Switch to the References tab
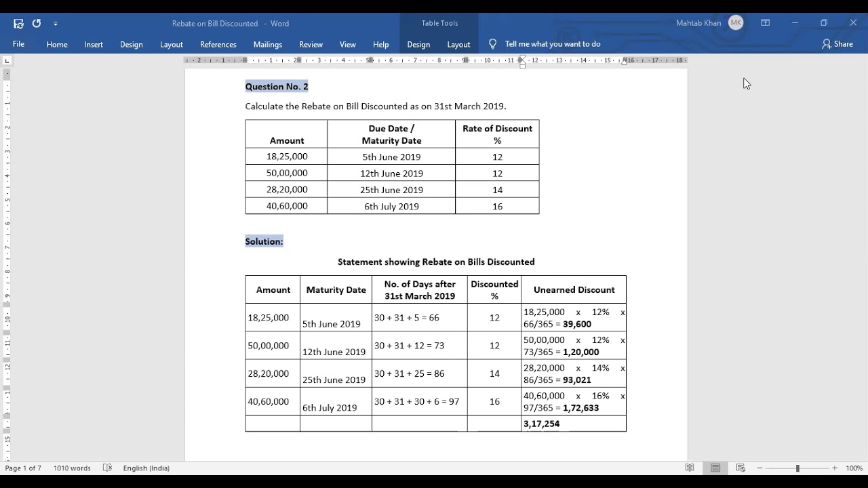The image size is (868, 488). [218, 44]
